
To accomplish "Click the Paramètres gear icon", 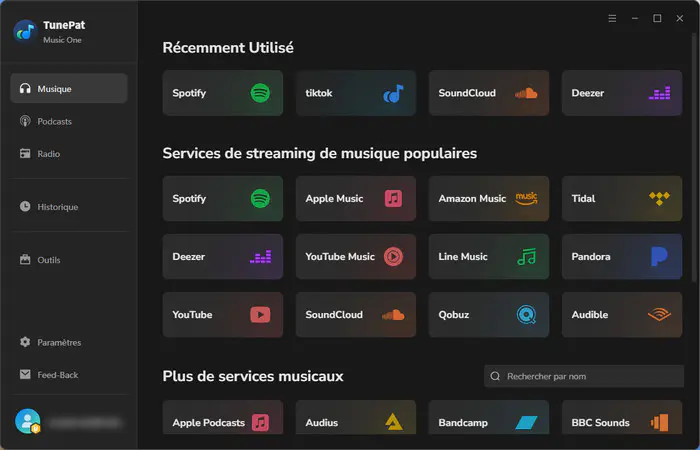I will (x=25, y=342).
